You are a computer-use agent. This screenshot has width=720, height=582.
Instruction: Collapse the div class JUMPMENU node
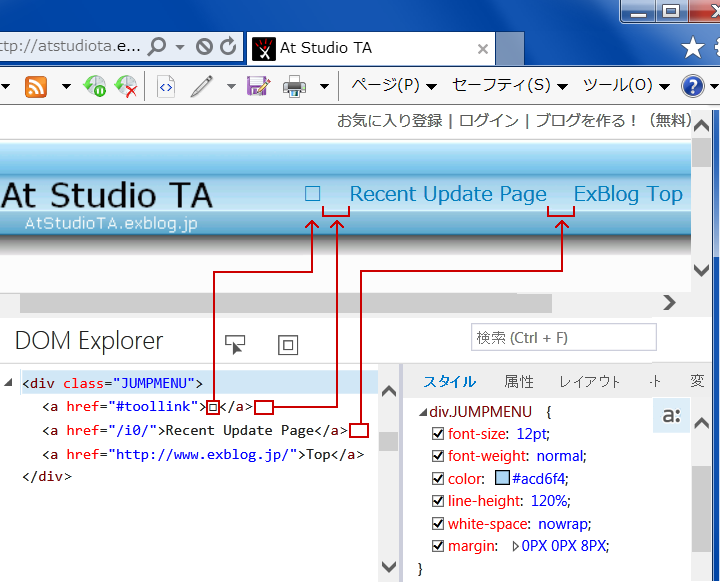(8, 382)
